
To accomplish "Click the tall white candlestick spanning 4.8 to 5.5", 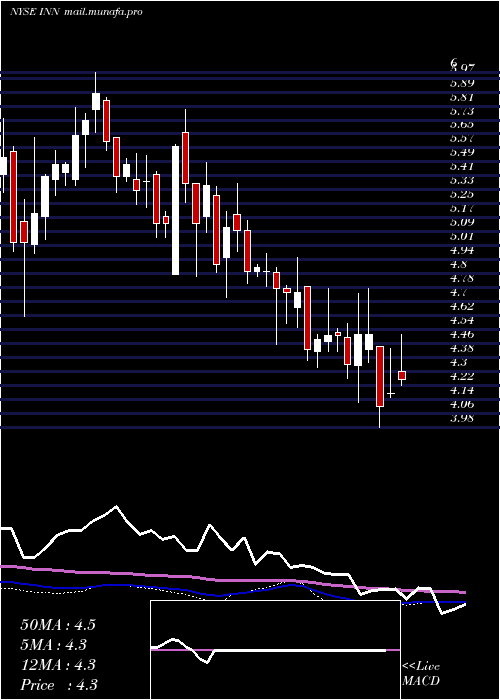I will (x=176, y=210).
